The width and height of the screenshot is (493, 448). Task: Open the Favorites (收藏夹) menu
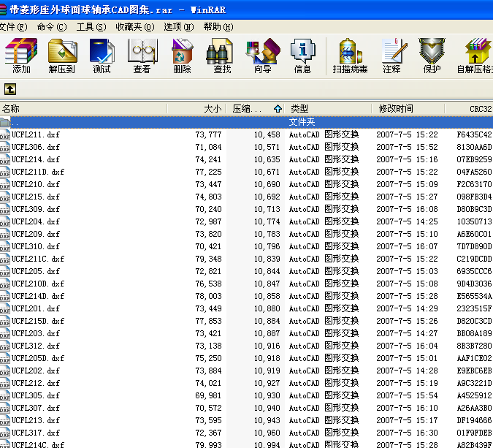click(x=135, y=27)
